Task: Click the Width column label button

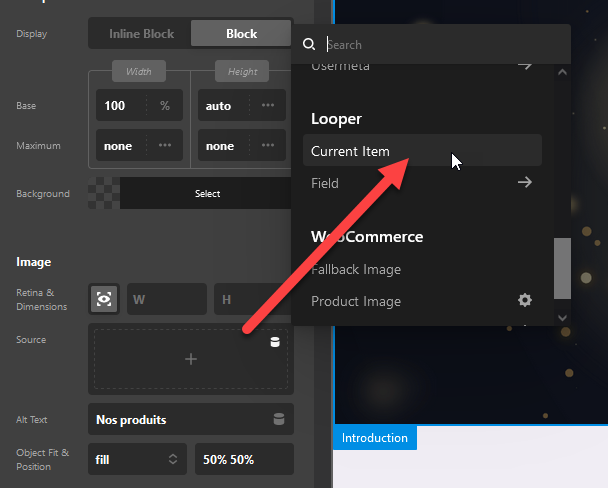Action: click(139, 71)
